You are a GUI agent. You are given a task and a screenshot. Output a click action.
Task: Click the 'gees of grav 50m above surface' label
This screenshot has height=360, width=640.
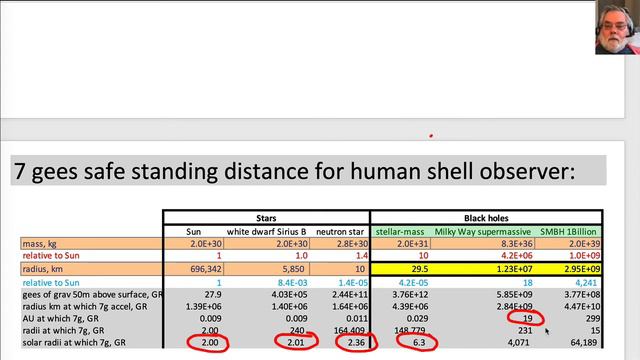click(x=92, y=295)
